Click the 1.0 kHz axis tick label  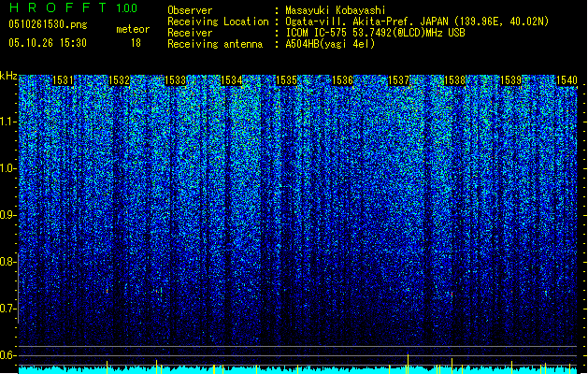pos(7,168)
